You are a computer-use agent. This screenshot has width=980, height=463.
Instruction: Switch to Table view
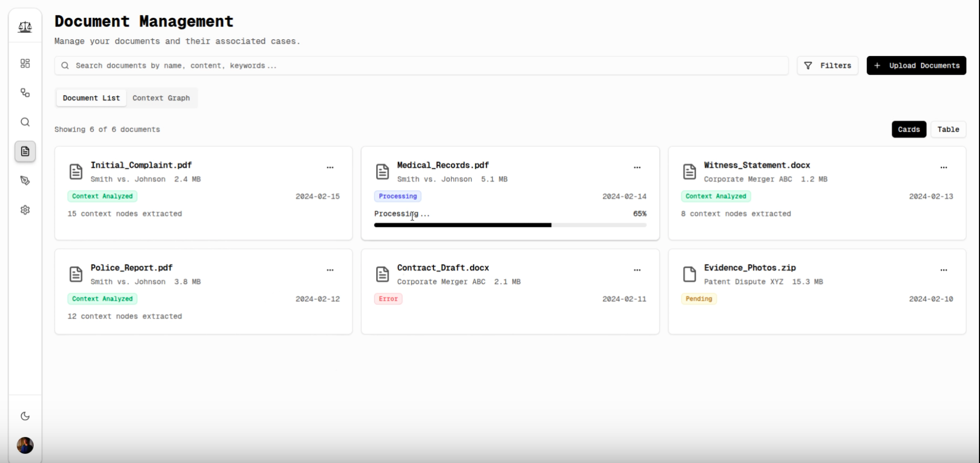click(x=948, y=130)
